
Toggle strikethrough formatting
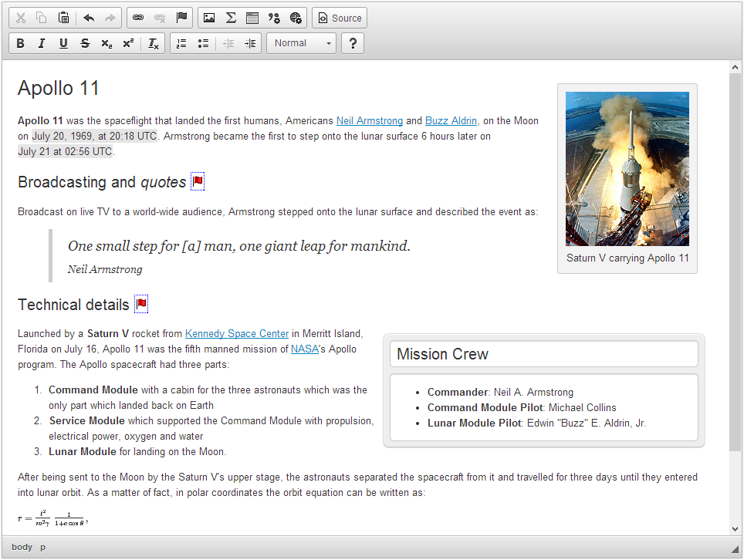click(85, 43)
